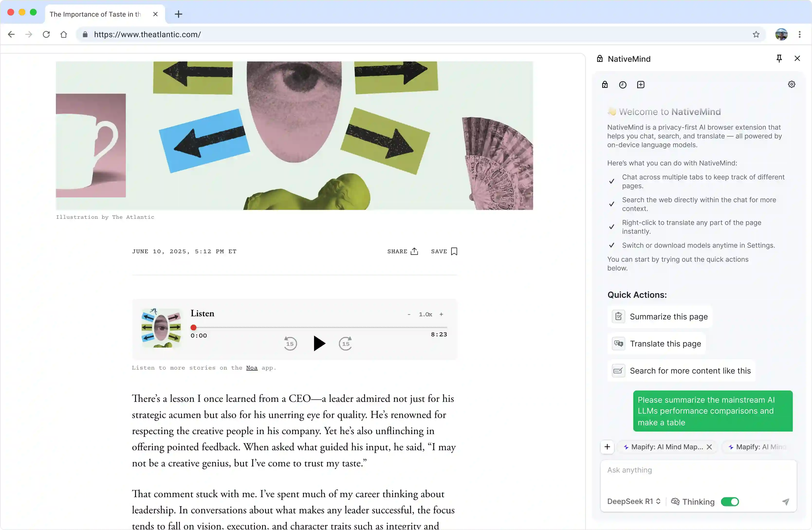812x530 pixels.
Task: Start a new chat with plus-square icon
Action: (640, 85)
